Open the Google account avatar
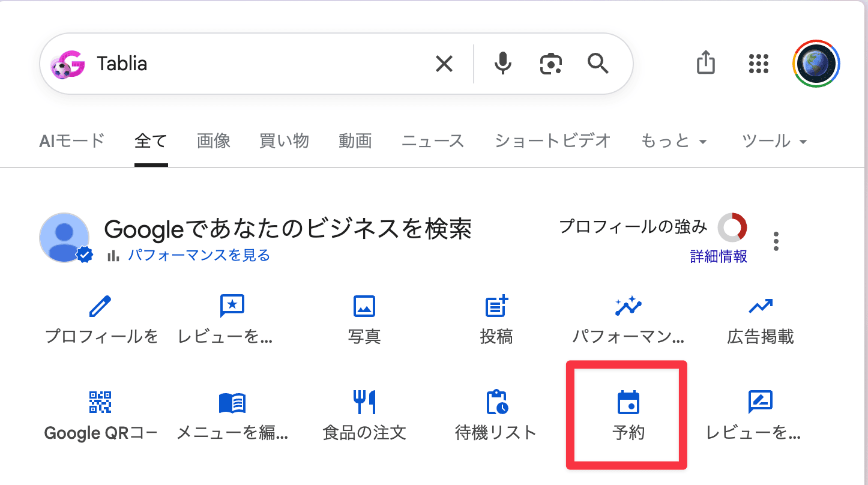Image resolution: width=868 pixels, height=485 pixels. (x=816, y=64)
